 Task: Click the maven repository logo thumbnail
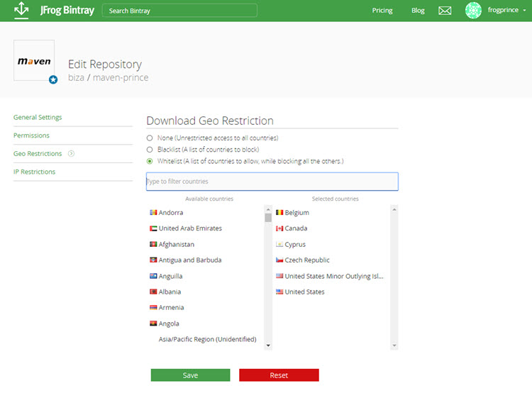(34, 60)
